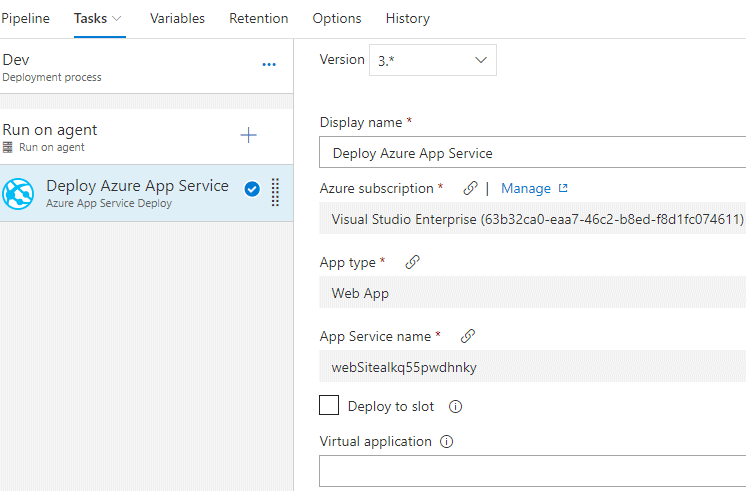Add a task with the plus icon
Image resolution: width=746 pixels, height=491 pixels.
(249, 135)
